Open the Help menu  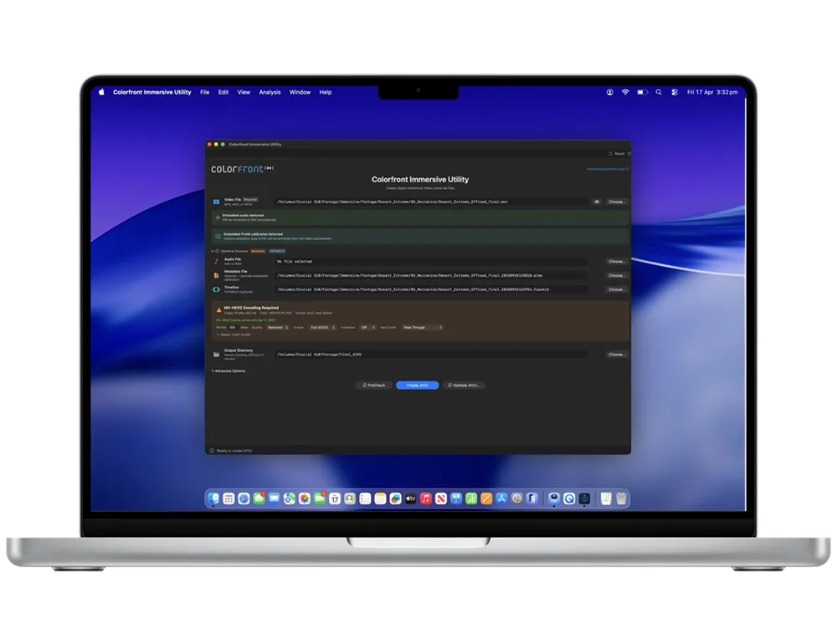click(325, 92)
